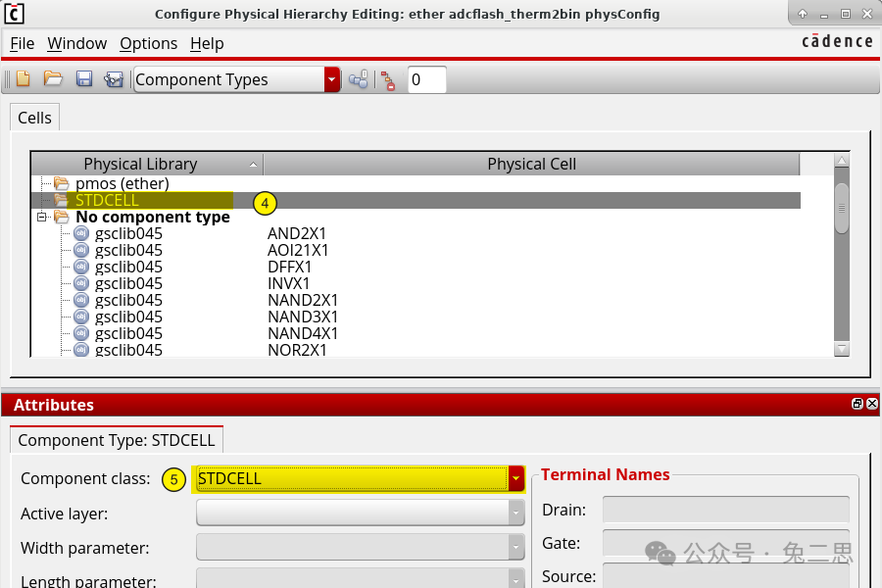
Task: Sort by Physical Library column arrow
Action: (x=253, y=165)
